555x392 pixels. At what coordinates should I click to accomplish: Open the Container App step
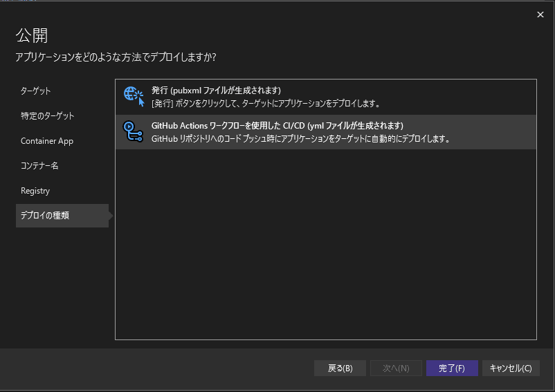[47, 141]
